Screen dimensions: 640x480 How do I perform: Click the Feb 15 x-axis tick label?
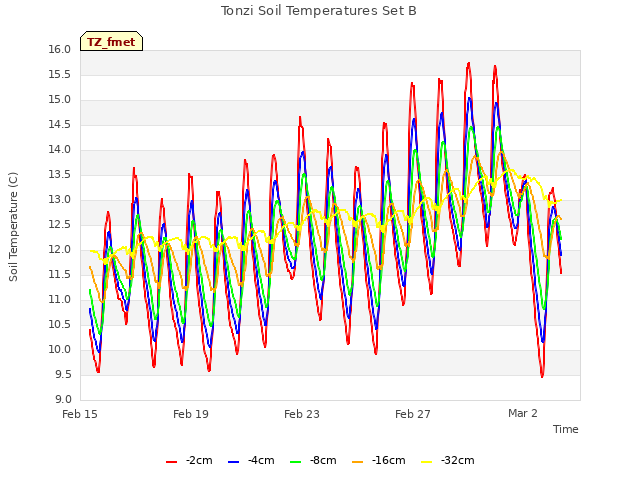(80, 414)
